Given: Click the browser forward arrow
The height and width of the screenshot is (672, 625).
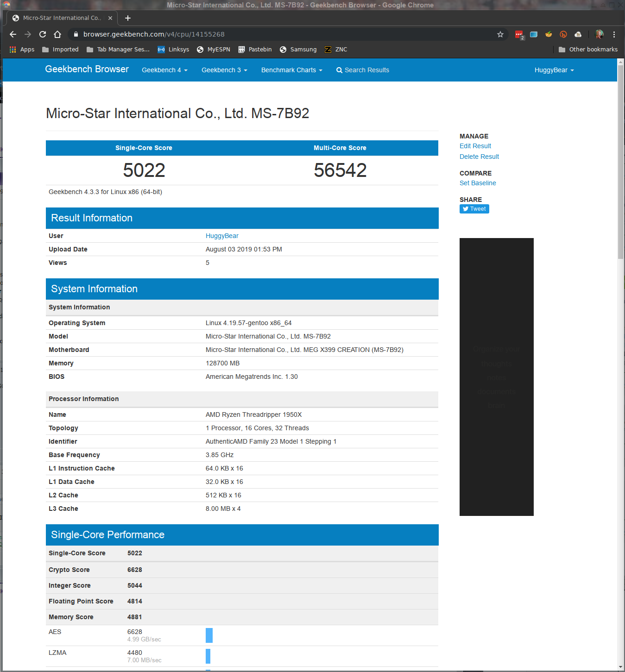Looking at the screenshot, I should click(28, 34).
